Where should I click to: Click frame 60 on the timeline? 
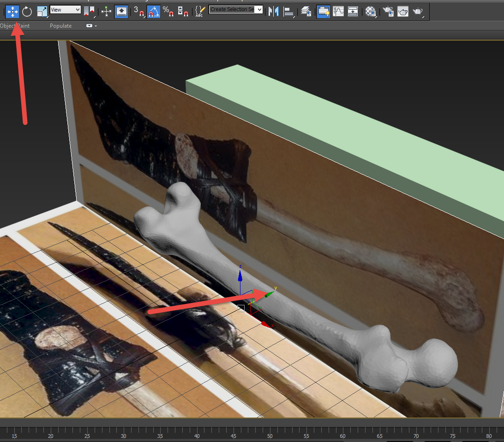point(342,436)
